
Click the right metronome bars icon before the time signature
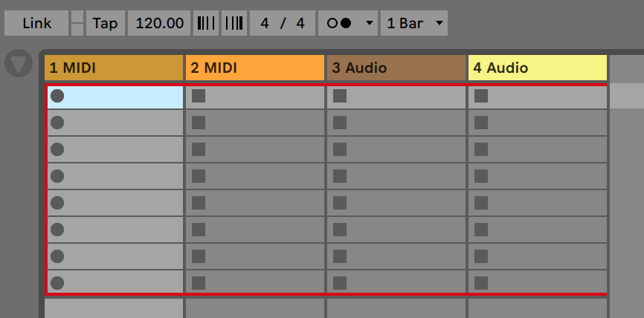tap(234, 23)
